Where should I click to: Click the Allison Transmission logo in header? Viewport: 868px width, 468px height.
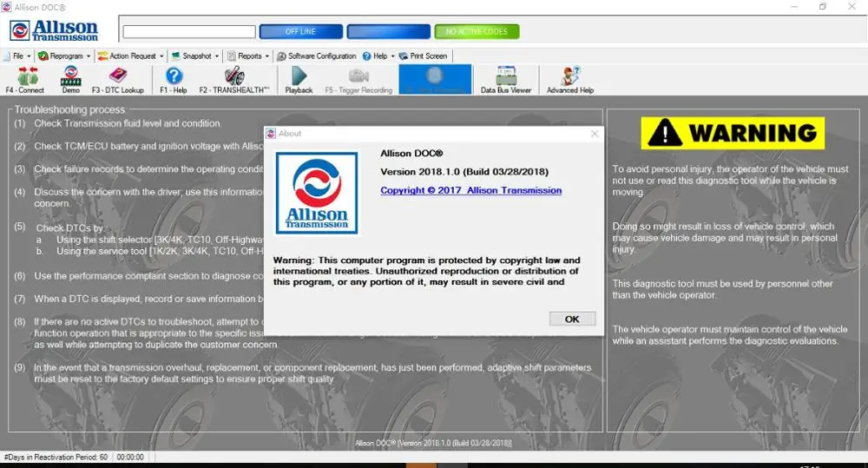[x=54, y=30]
